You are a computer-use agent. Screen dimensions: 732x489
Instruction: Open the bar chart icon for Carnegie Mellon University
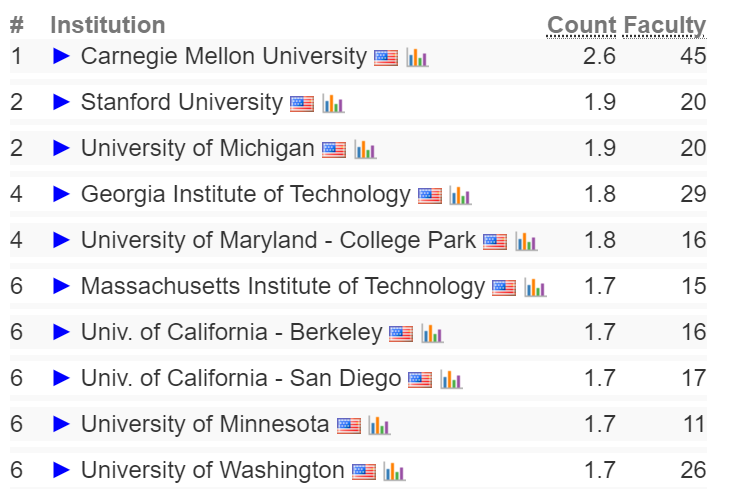(x=417, y=57)
